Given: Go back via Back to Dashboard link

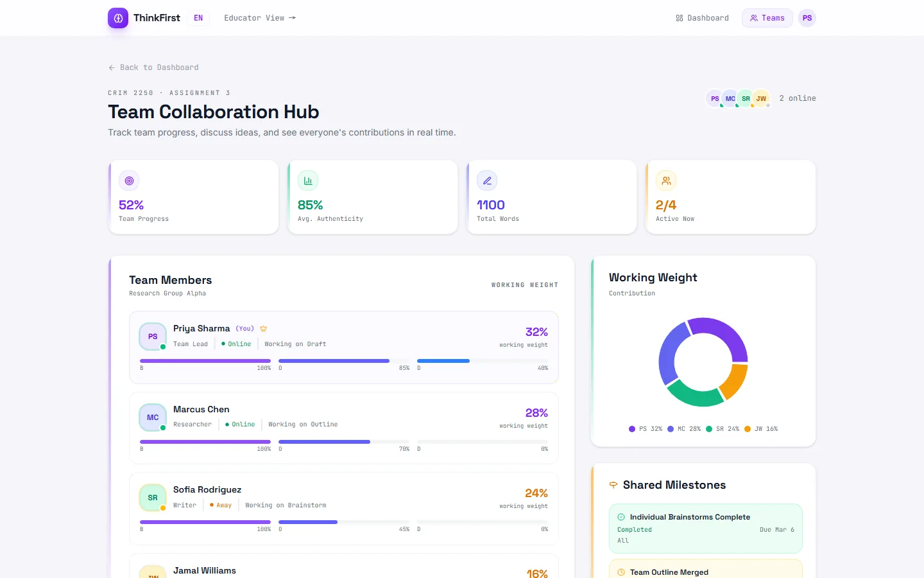Looking at the screenshot, I should point(153,67).
